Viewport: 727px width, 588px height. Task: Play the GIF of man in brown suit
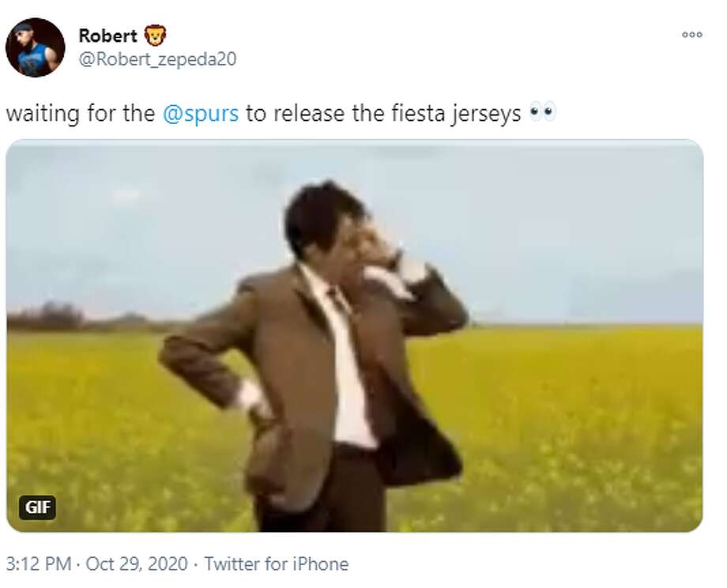pyautogui.click(x=355, y=336)
